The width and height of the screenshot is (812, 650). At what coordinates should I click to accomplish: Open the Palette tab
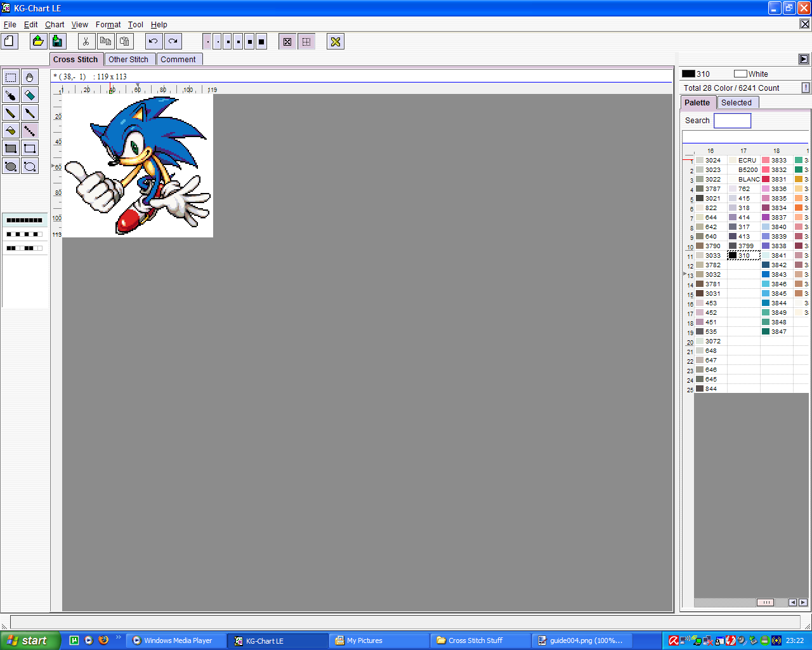click(697, 103)
